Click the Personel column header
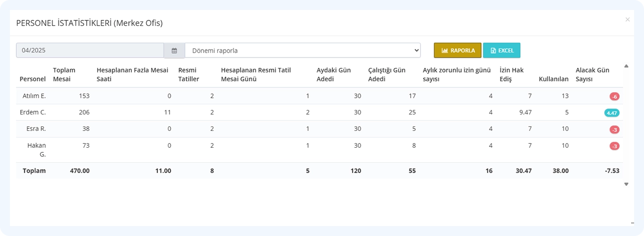 (x=33, y=79)
